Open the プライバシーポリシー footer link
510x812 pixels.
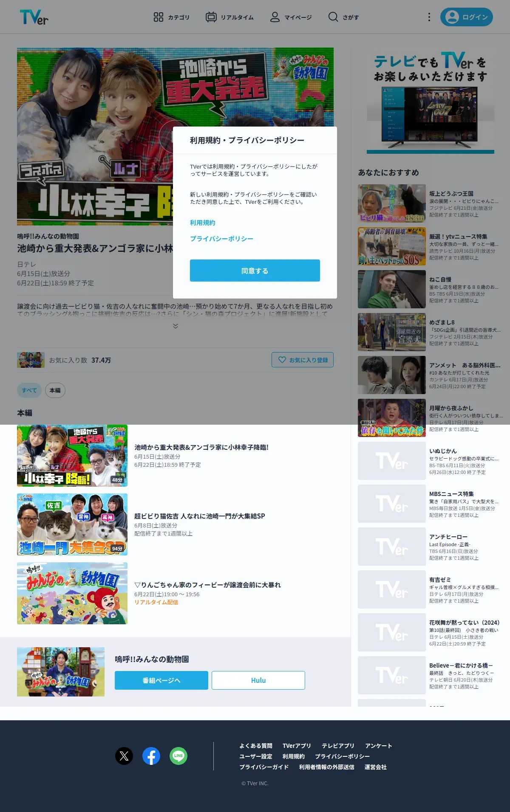pyautogui.click(x=342, y=756)
